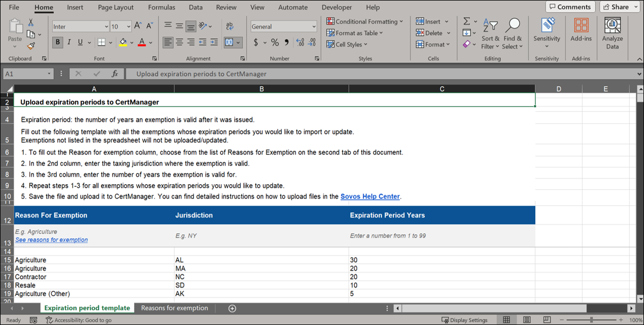Image resolution: width=644 pixels, height=325 pixels.
Task: Add a new sheet with plus icon
Action: pos(232,309)
